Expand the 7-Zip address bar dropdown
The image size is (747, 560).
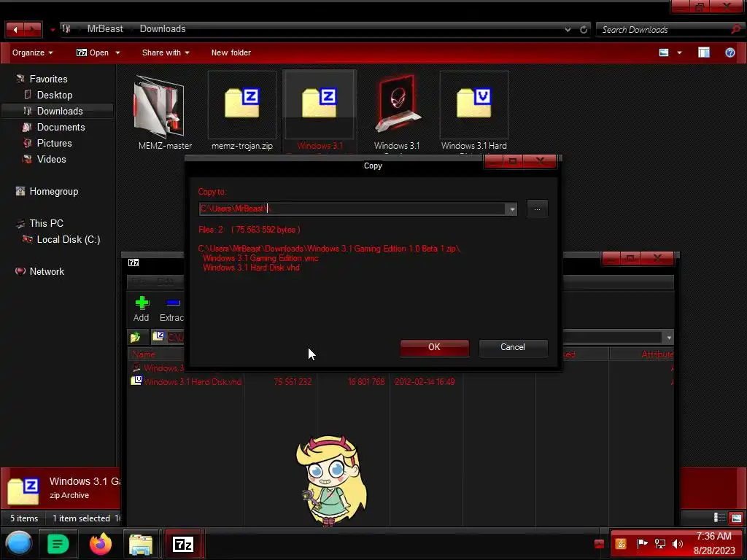[x=669, y=338]
